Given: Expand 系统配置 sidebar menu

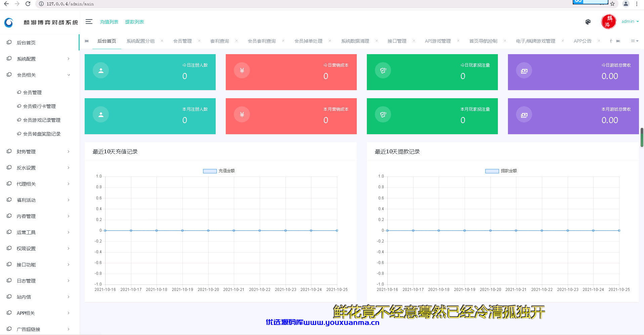Looking at the screenshot, I should click(x=40, y=59).
